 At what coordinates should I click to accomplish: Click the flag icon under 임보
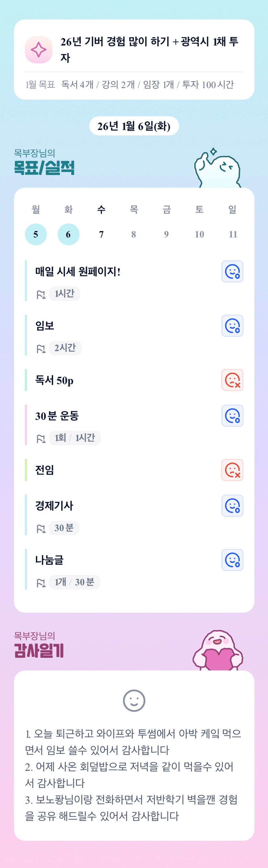pyautogui.click(x=41, y=349)
